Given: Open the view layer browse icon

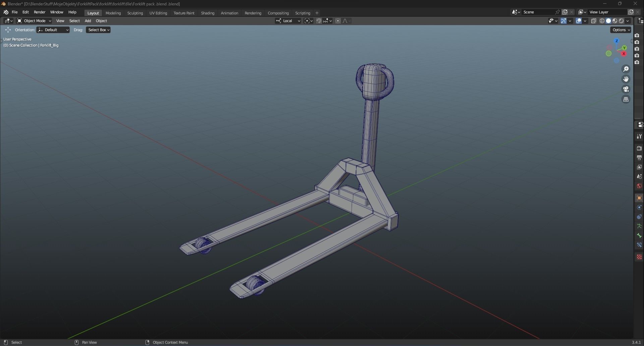Looking at the screenshot, I should click(583, 12).
